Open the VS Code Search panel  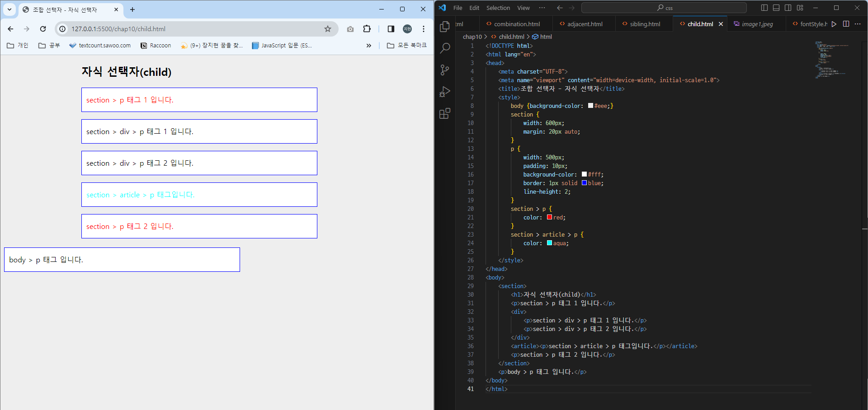click(x=445, y=48)
